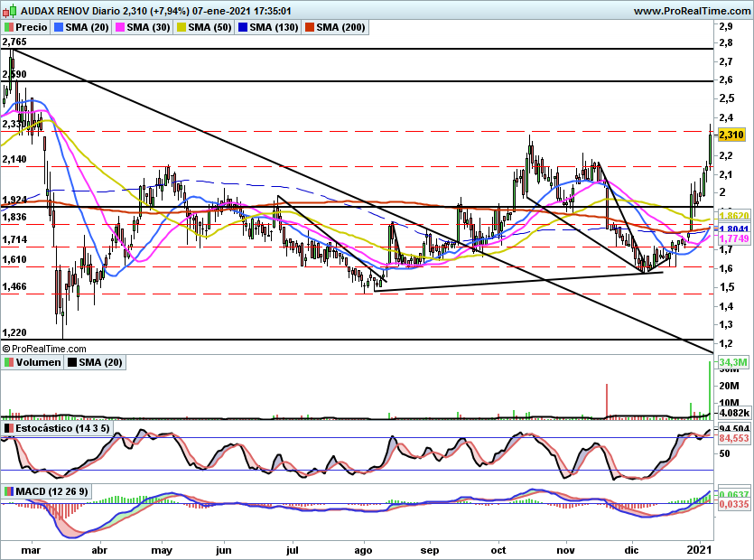Image resolution: width=754 pixels, height=560 pixels.
Task: Click the © ProRealTime.com copyright text
Action: point(43,349)
